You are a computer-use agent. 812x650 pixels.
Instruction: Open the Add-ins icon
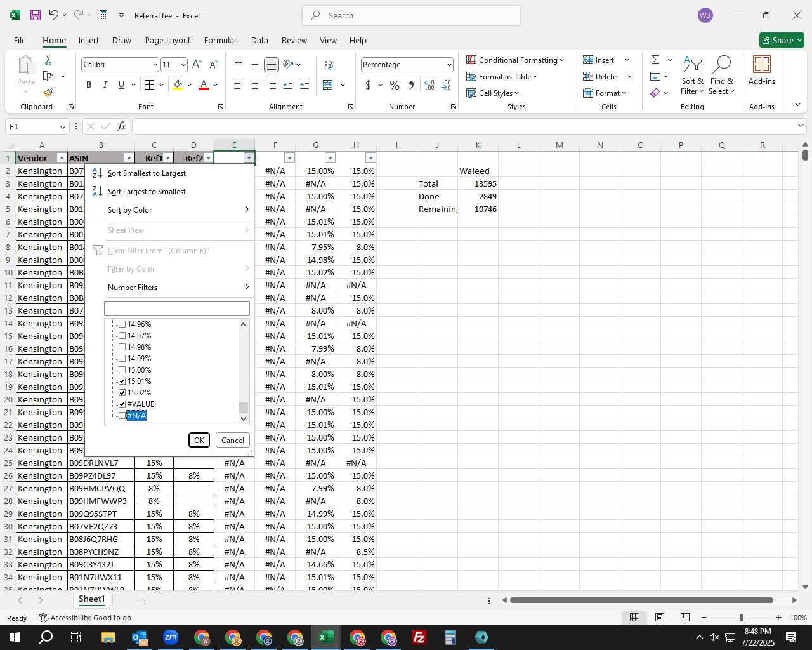point(762,70)
